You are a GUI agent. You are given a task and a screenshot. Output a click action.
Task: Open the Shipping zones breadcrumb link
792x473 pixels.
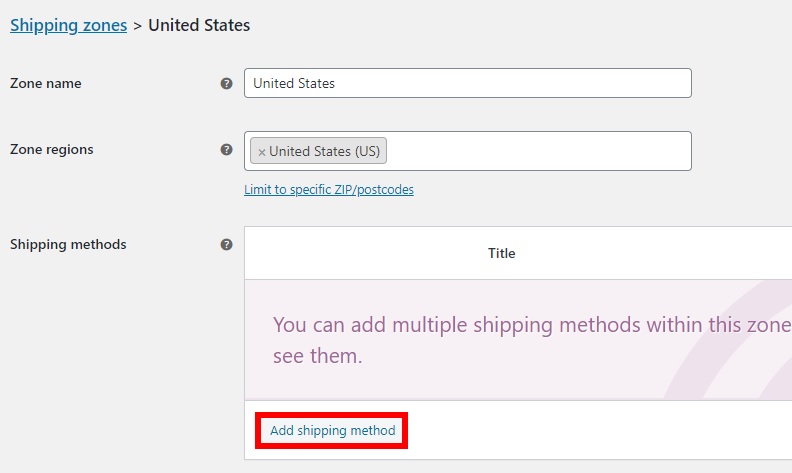pyautogui.click(x=68, y=25)
